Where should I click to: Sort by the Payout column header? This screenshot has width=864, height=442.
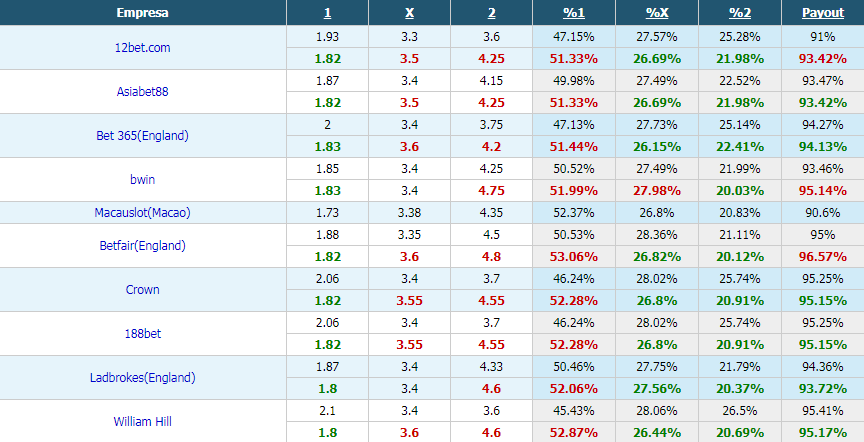click(823, 13)
